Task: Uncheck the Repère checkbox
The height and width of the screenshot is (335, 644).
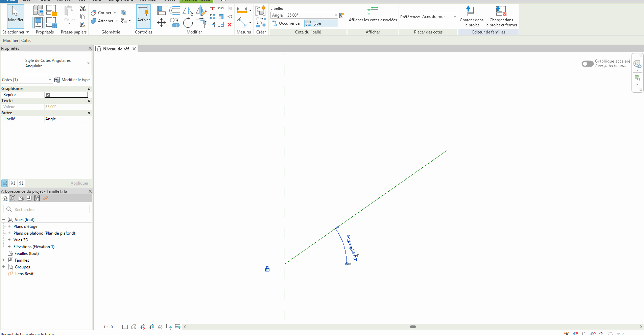Action: pos(48,95)
